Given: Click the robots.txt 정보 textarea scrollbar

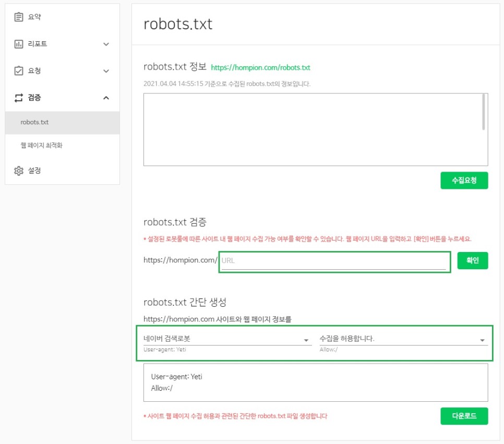Looking at the screenshot, I should (x=484, y=112).
